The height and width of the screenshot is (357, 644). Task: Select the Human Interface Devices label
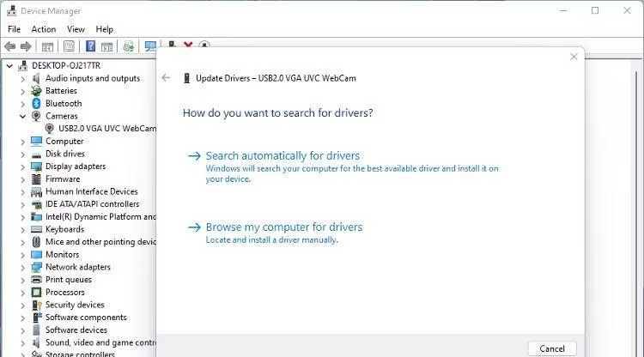coord(92,191)
